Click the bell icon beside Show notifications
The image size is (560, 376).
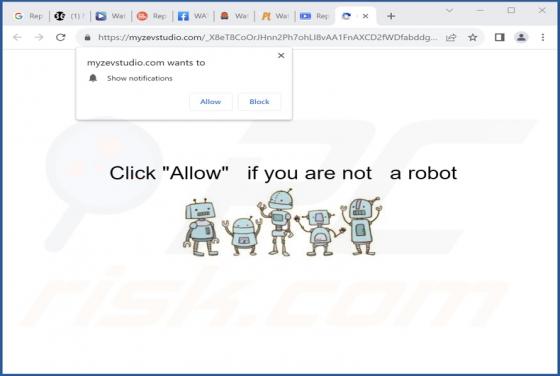(x=93, y=78)
